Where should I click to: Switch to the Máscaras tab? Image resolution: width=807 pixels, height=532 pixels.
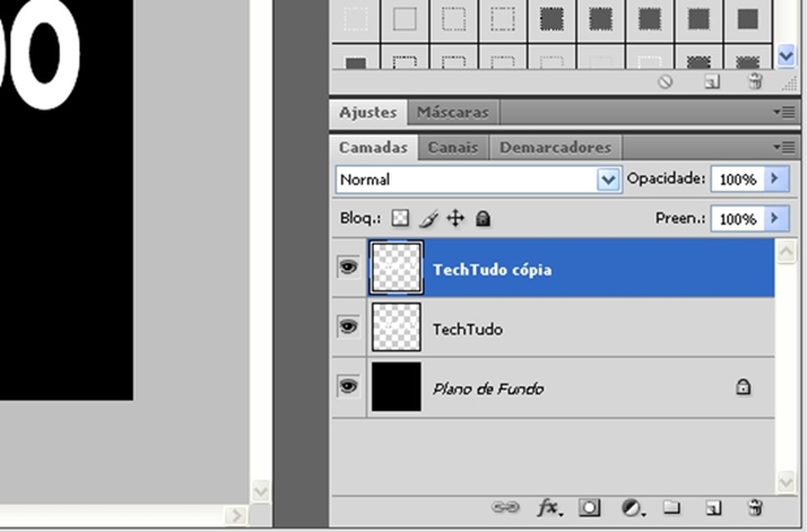tap(453, 112)
